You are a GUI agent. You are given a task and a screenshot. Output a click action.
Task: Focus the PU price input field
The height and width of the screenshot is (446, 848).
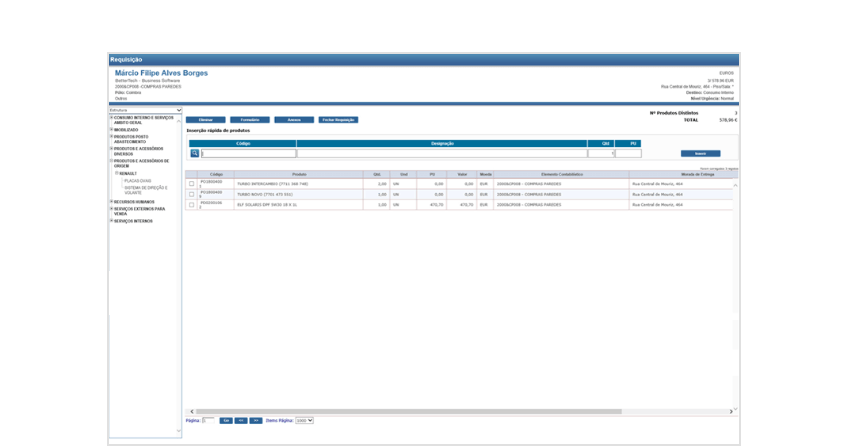click(x=628, y=154)
